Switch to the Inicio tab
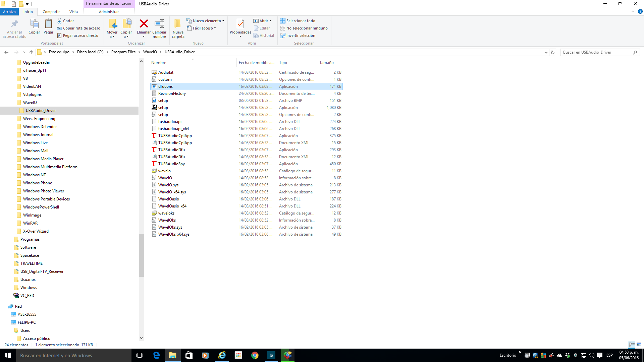Image resolution: width=644 pixels, height=362 pixels. click(x=28, y=12)
